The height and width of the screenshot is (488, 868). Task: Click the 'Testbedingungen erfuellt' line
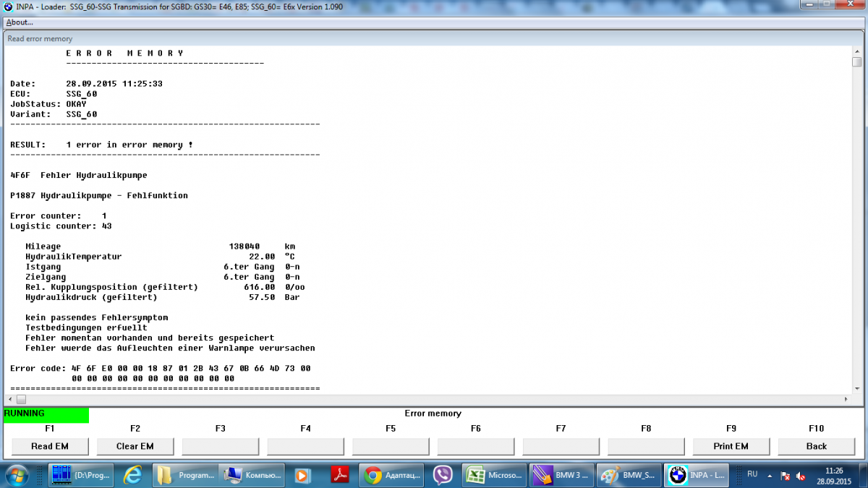[x=86, y=328]
